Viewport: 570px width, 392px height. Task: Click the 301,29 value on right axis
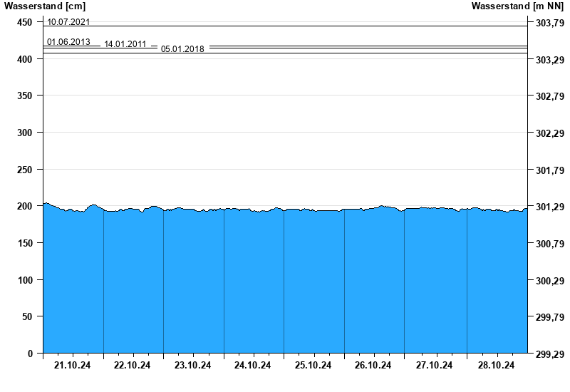pos(549,207)
